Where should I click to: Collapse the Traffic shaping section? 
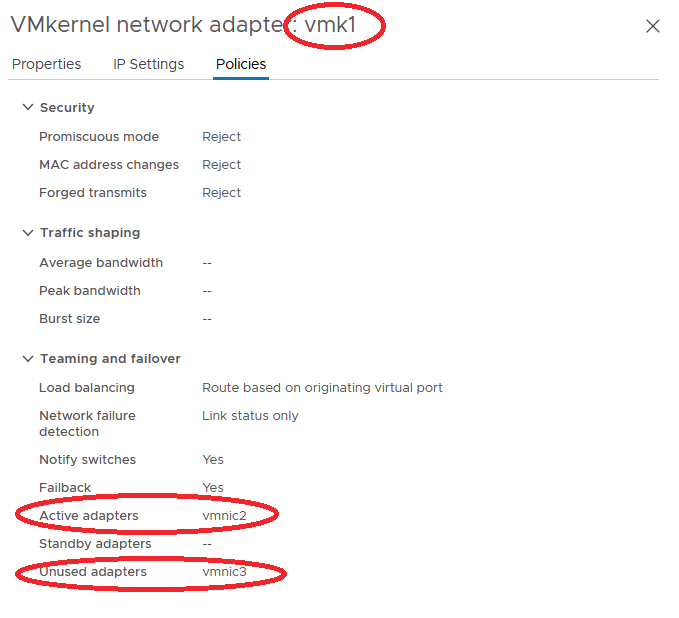pos(27,232)
